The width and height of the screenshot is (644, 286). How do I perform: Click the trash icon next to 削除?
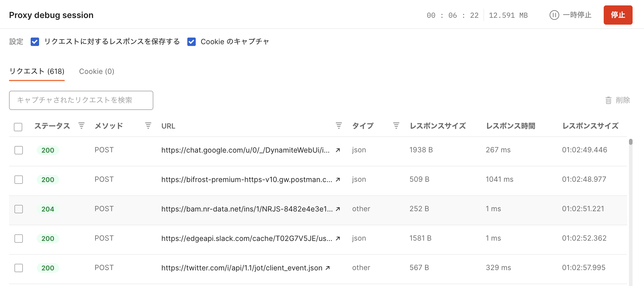point(609,100)
